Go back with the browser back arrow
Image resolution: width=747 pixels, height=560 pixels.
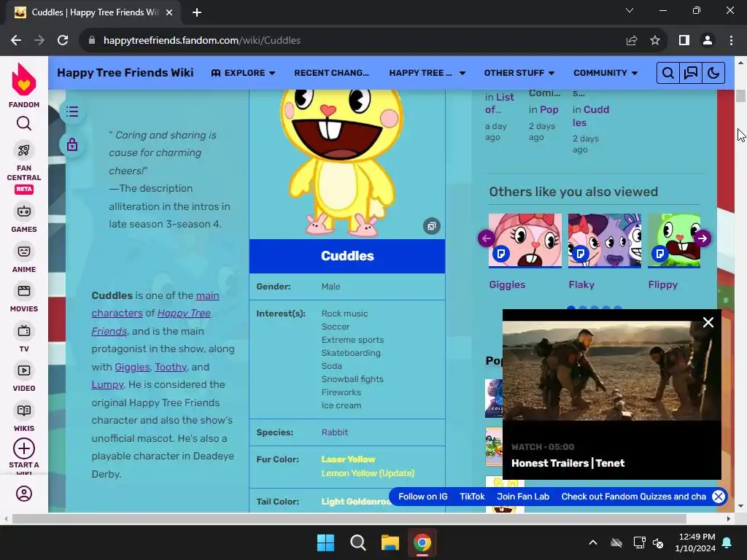point(16,40)
